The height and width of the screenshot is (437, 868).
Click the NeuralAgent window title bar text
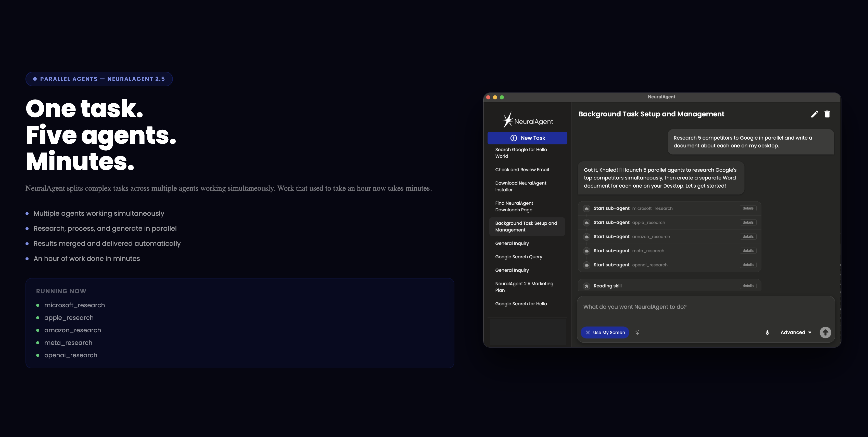click(661, 97)
